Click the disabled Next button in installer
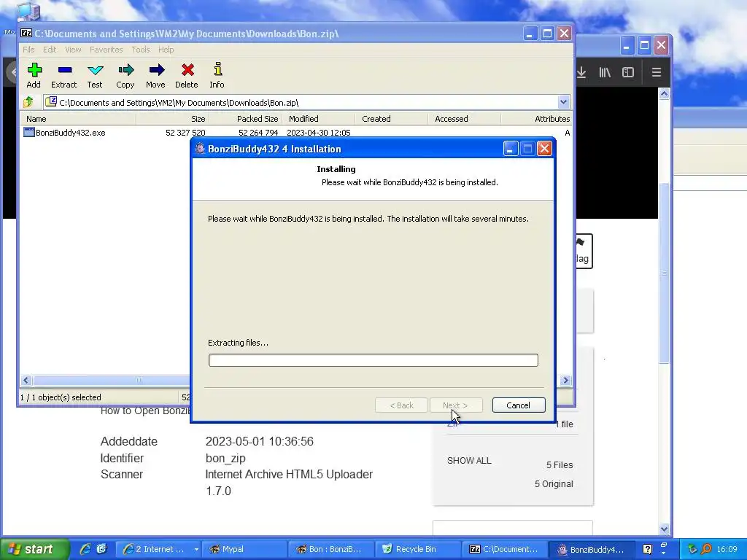Screen dimensions: 747x560 coord(455,405)
